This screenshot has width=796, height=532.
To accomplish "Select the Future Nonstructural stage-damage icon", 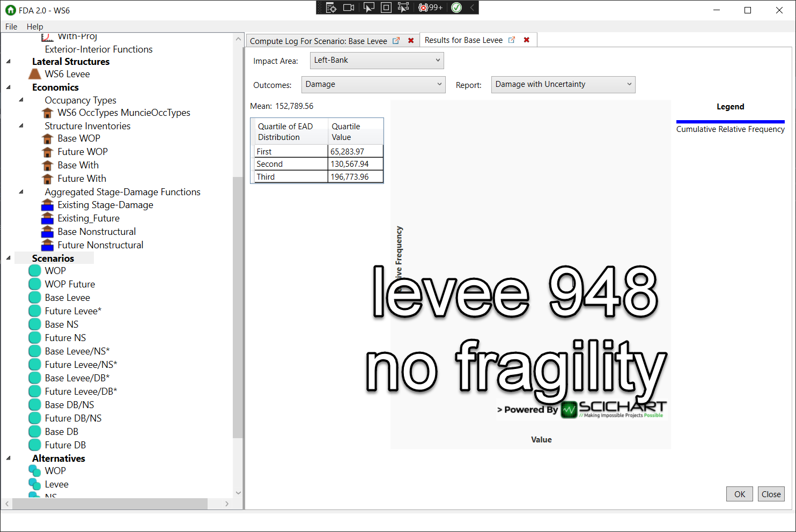I will pos(47,245).
